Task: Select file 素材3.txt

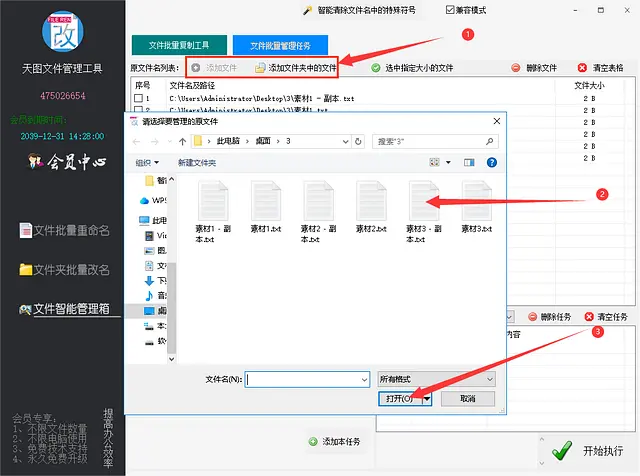Action: point(476,207)
